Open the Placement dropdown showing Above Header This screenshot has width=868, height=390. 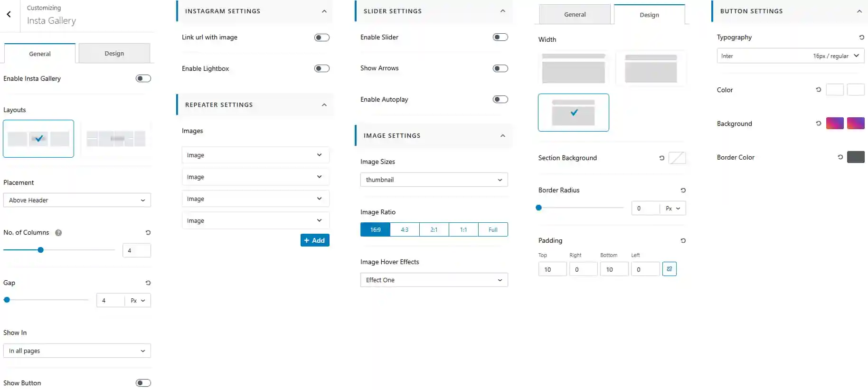[77, 200]
